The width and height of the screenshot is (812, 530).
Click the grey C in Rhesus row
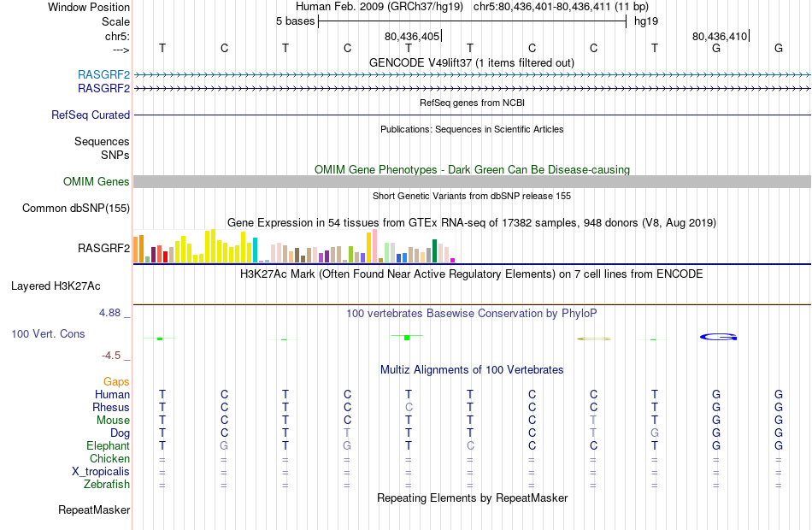[x=409, y=408]
